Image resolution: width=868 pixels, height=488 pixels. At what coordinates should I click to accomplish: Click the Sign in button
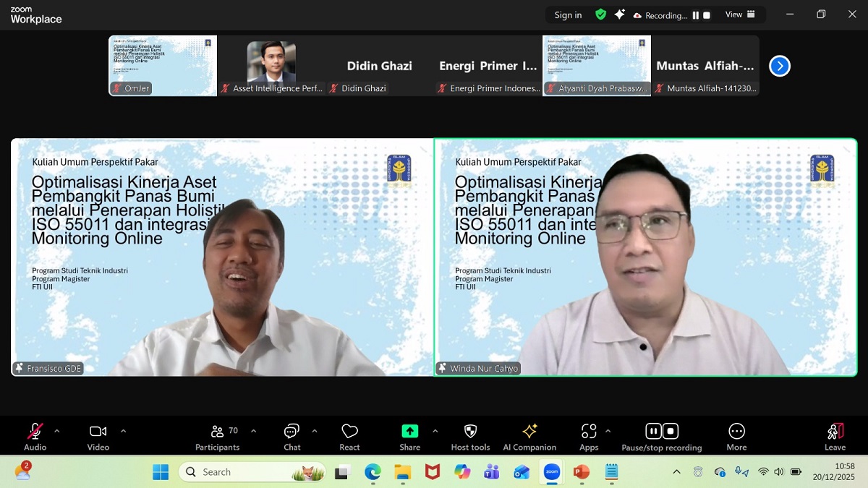pos(568,15)
